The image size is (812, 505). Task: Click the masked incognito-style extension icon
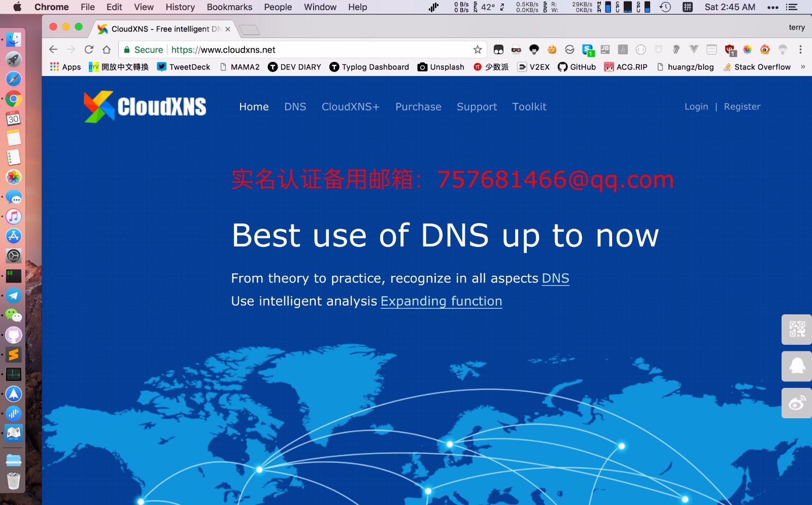click(x=516, y=50)
